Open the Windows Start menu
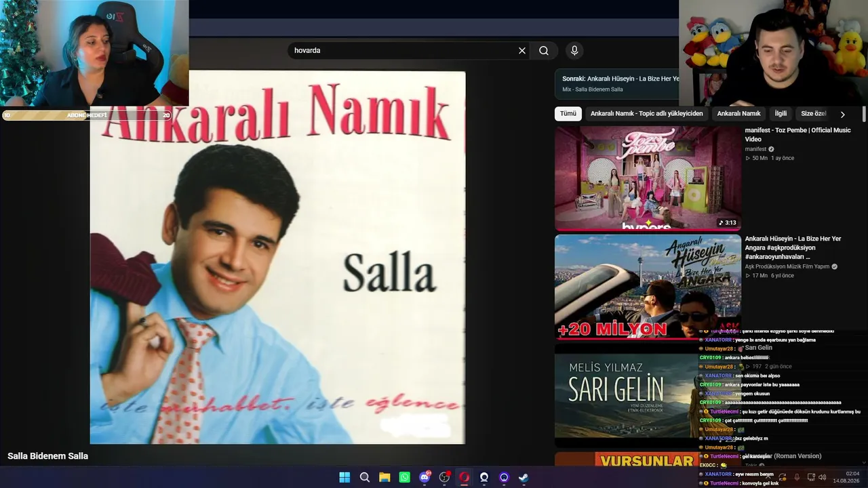 (x=344, y=477)
